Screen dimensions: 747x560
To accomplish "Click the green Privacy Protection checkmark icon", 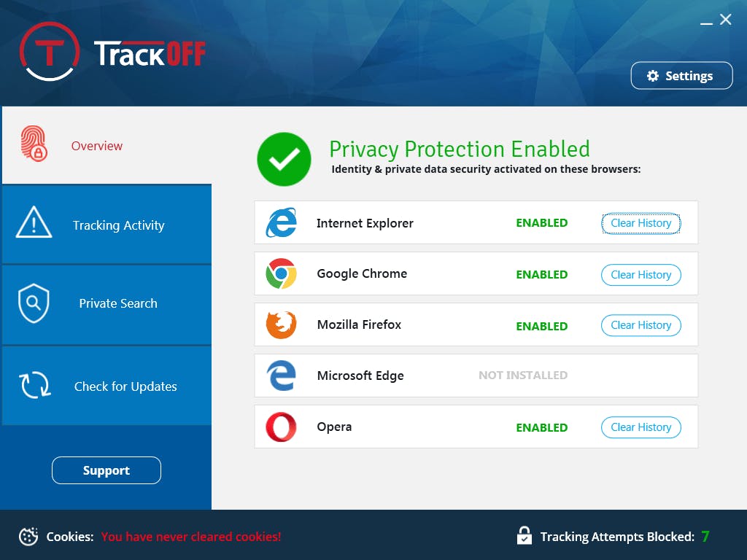I will [284, 159].
